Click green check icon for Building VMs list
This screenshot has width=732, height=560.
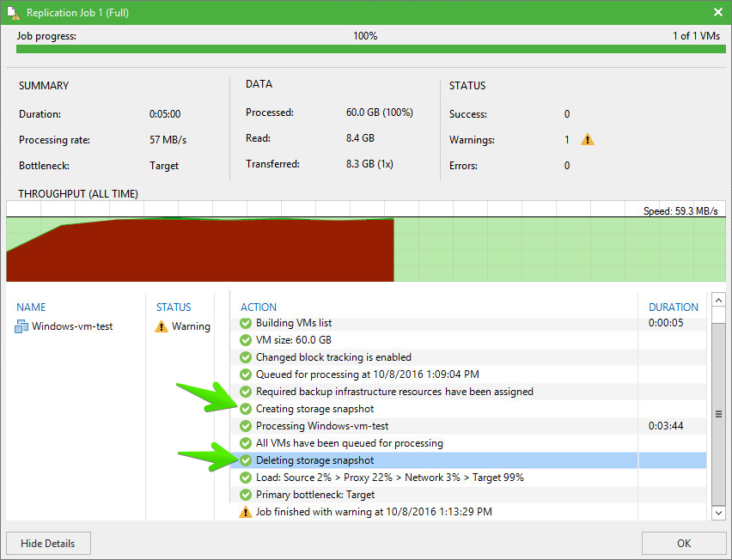coord(246,323)
